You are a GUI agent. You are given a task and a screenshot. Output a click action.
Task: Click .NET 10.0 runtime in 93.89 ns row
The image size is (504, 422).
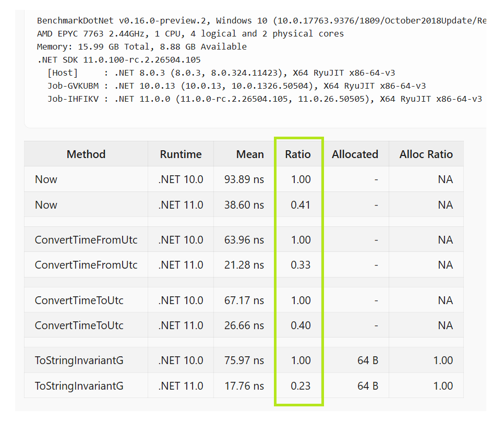point(181,179)
